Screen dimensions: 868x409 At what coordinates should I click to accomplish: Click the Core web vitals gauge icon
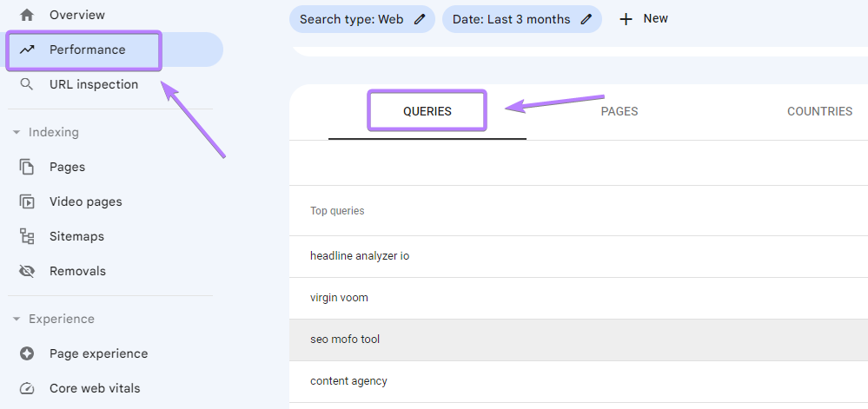coord(27,388)
